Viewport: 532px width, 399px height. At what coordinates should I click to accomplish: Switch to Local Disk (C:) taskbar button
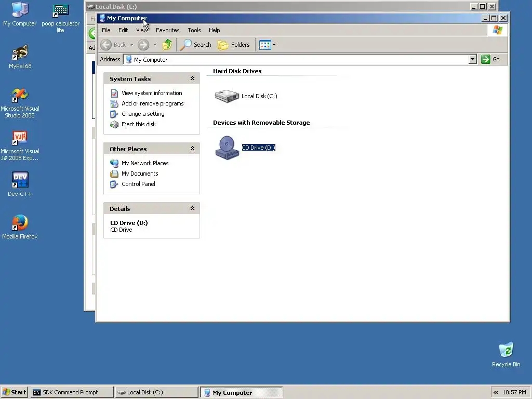156,392
